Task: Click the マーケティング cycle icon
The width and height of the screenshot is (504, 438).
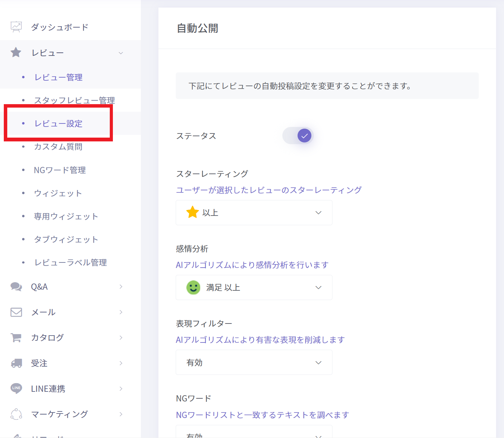Action: pos(16,414)
